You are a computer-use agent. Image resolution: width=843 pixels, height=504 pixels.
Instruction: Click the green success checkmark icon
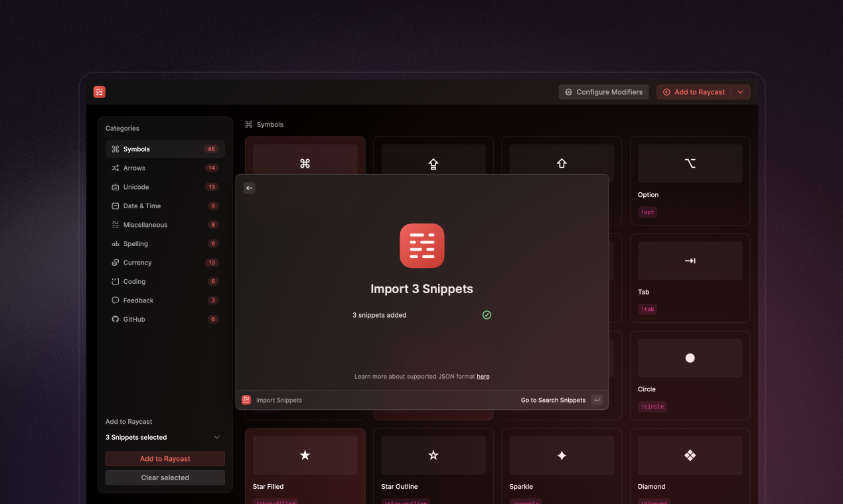487,315
